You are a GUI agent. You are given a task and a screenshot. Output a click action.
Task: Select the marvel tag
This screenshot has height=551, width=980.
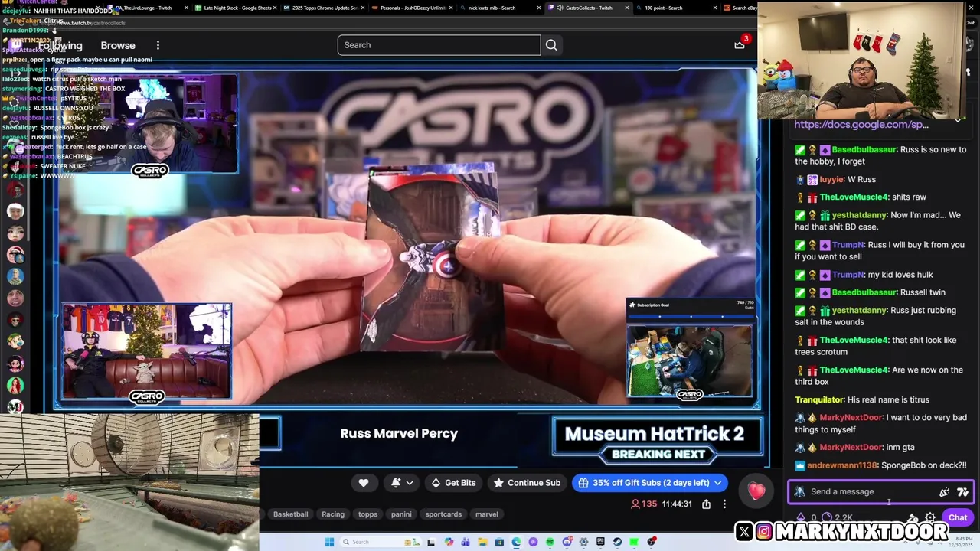[487, 514]
